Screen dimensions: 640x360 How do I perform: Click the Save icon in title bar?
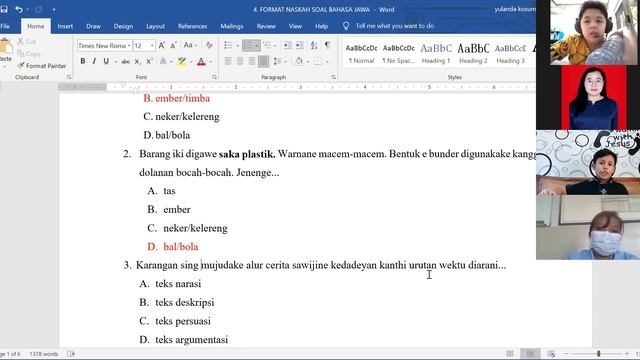coord(4,9)
